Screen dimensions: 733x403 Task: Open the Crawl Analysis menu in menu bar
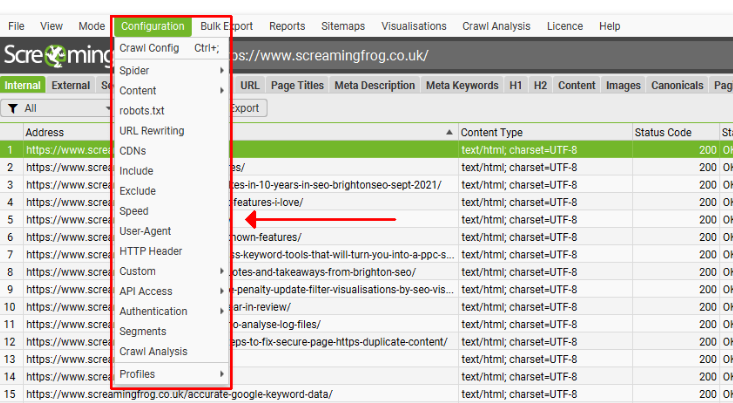pos(496,26)
